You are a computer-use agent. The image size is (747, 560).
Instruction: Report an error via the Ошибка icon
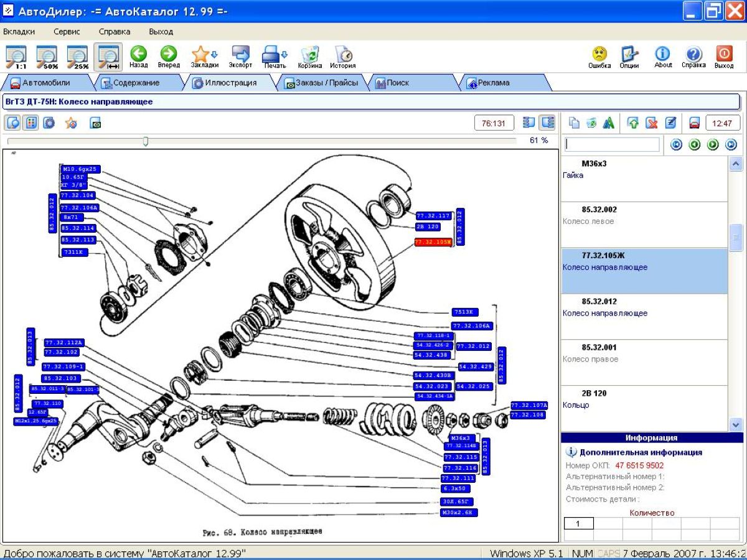pos(599,57)
